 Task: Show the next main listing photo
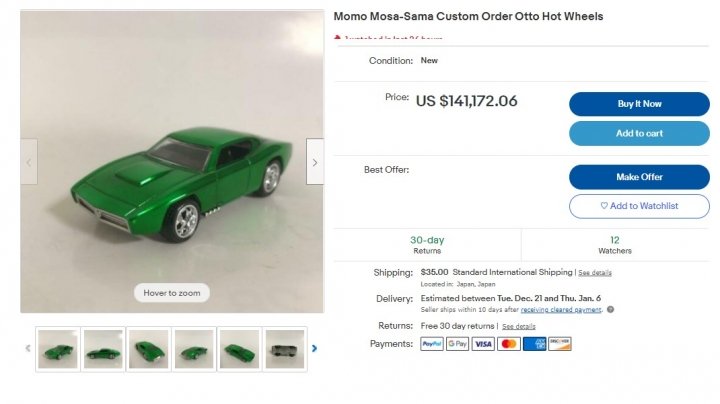tap(315, 162)
